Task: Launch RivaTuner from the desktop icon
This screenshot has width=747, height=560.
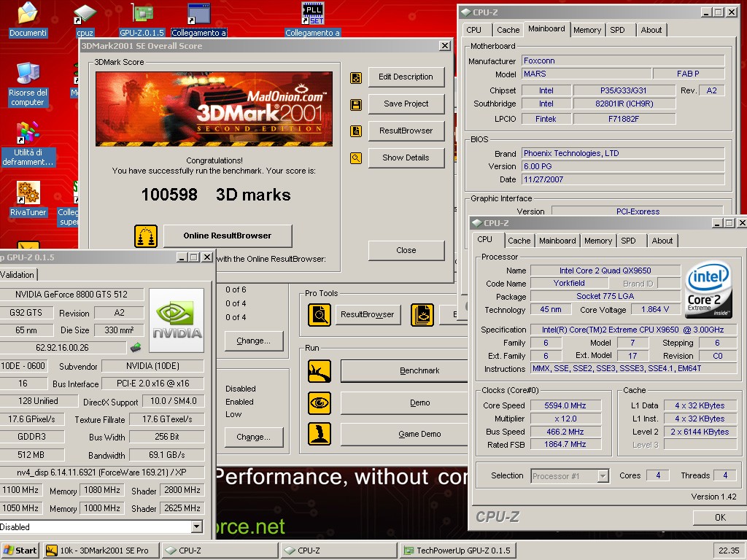Action: (28, 192)
